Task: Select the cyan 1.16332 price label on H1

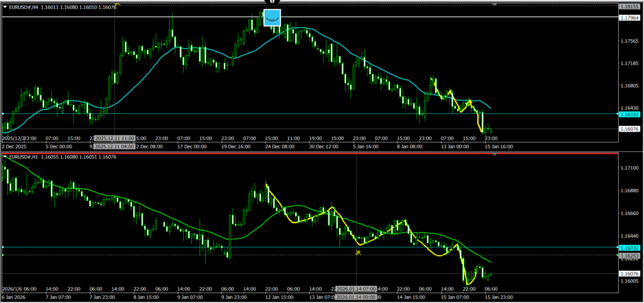Action: point(630,248)
